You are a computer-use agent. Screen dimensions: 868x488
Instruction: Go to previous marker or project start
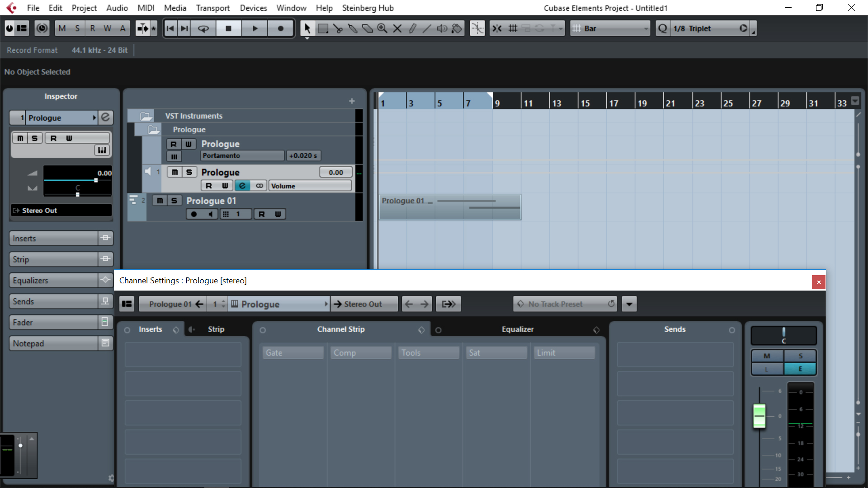point(170,28)
